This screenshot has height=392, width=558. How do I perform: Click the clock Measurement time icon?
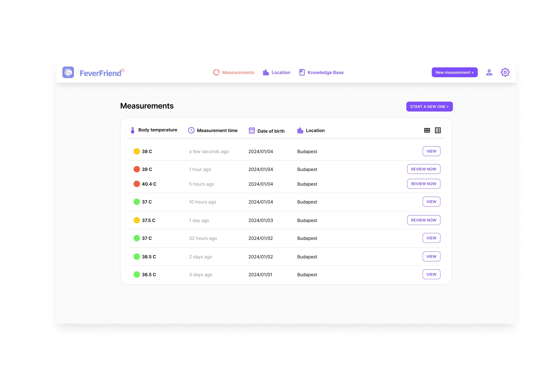point(191,130)
